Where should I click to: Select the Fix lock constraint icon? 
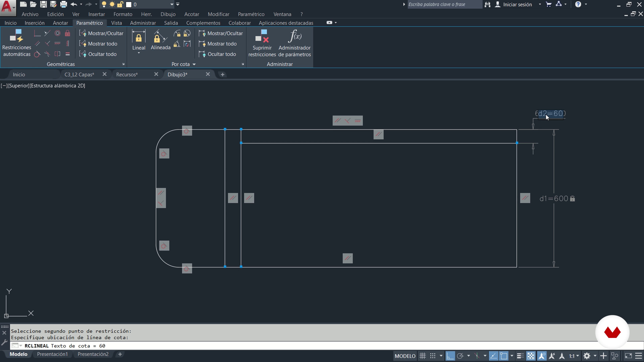pos(67,33)
